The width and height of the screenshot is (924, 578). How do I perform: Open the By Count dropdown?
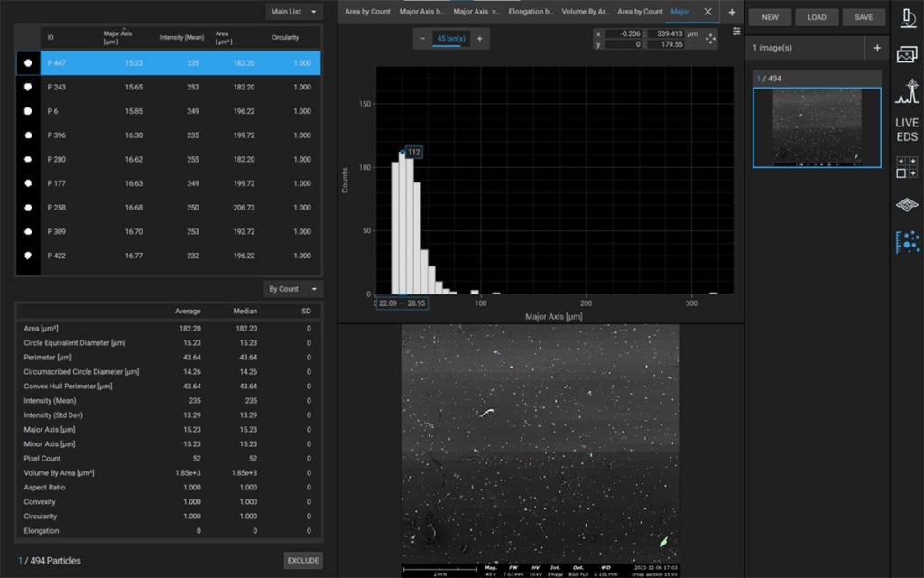tap(286, 288)
